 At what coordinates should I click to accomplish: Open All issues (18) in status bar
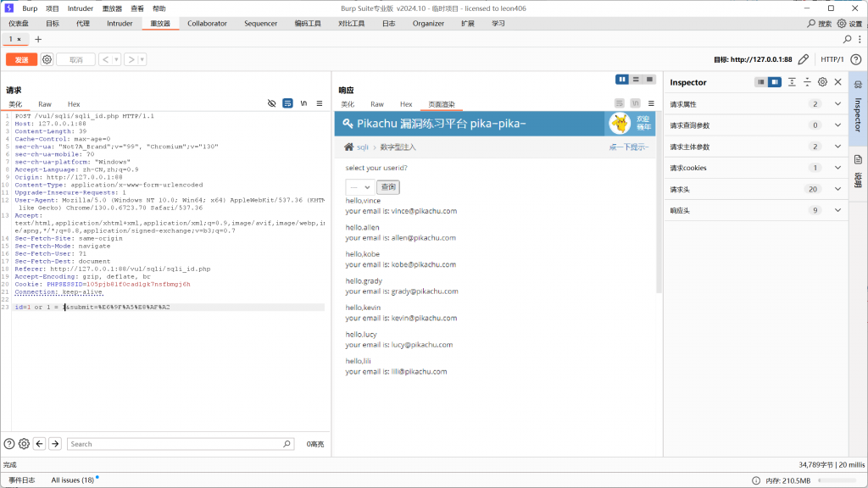pyautogui.click(x=73, y=480)
